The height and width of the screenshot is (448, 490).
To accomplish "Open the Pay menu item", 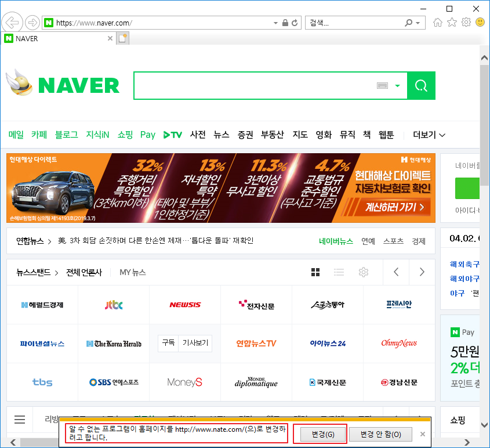I will (148, 135).
